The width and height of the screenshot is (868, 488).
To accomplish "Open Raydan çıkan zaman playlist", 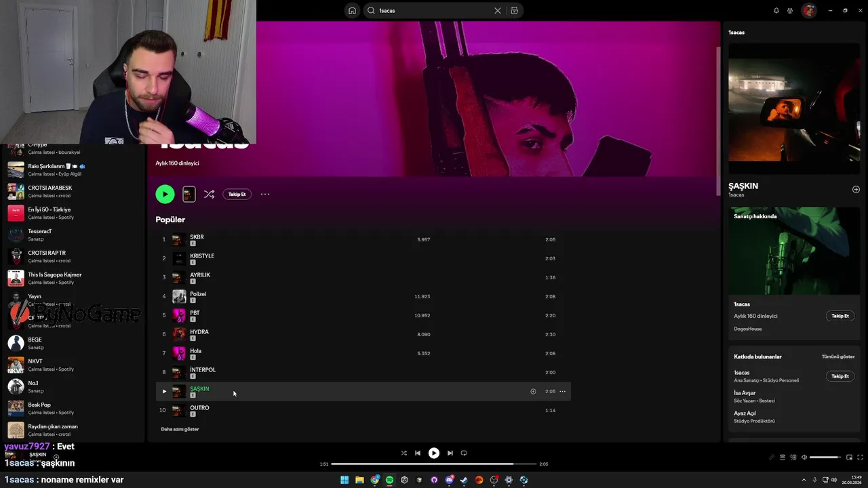I will coord(73,430).
